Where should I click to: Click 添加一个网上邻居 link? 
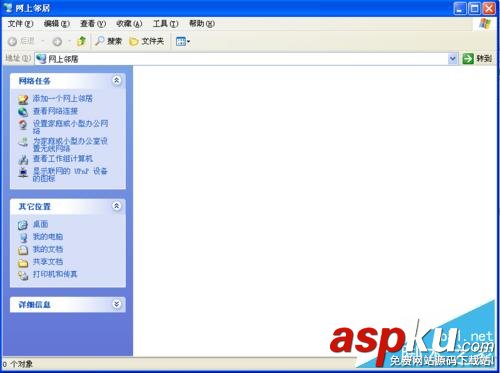(x=63, y=98)
